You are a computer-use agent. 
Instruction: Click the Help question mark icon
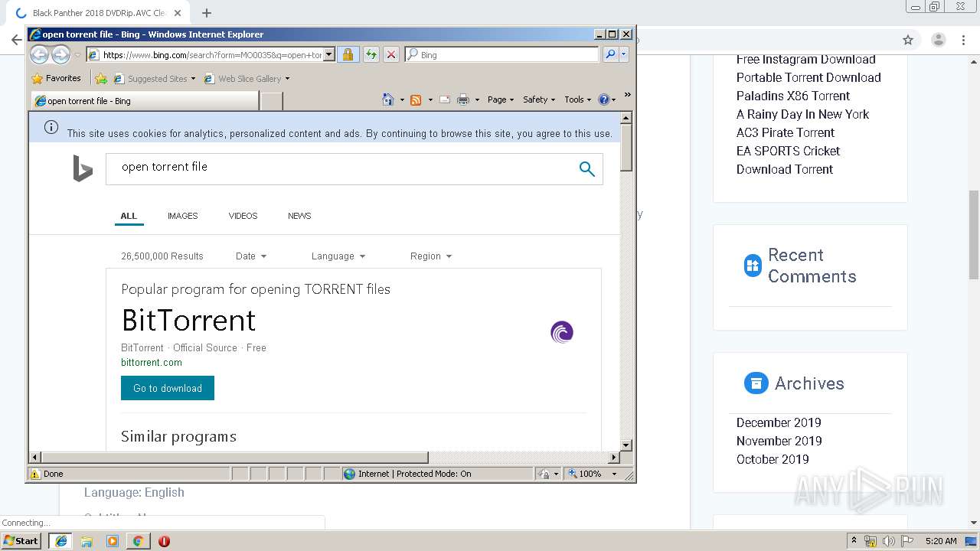click(x=603, y=99)
